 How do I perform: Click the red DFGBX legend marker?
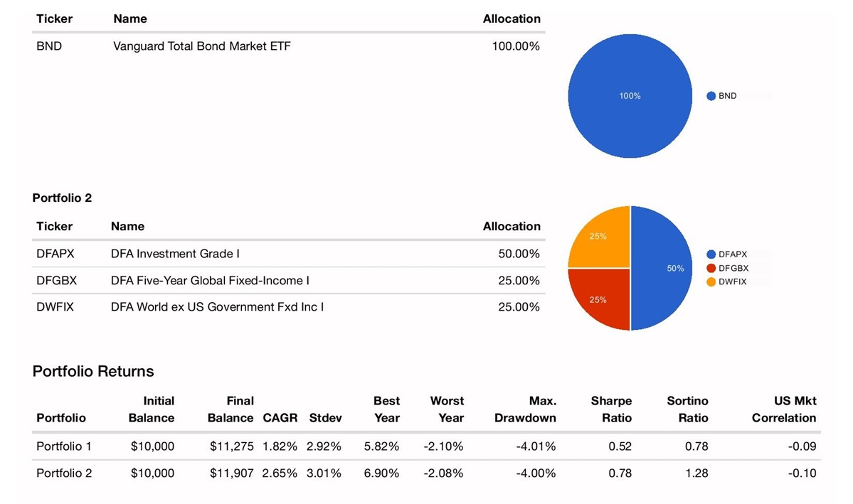pyautogui.click(x=711, y=268)
